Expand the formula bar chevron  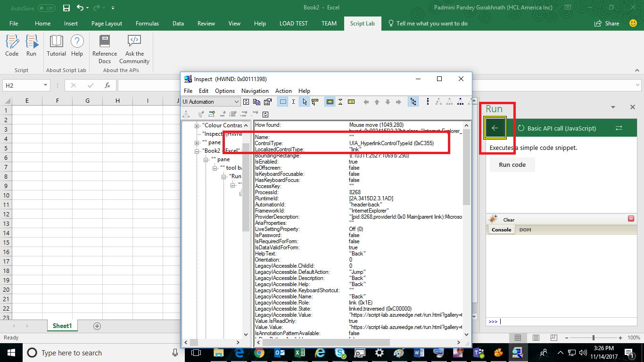636,85
